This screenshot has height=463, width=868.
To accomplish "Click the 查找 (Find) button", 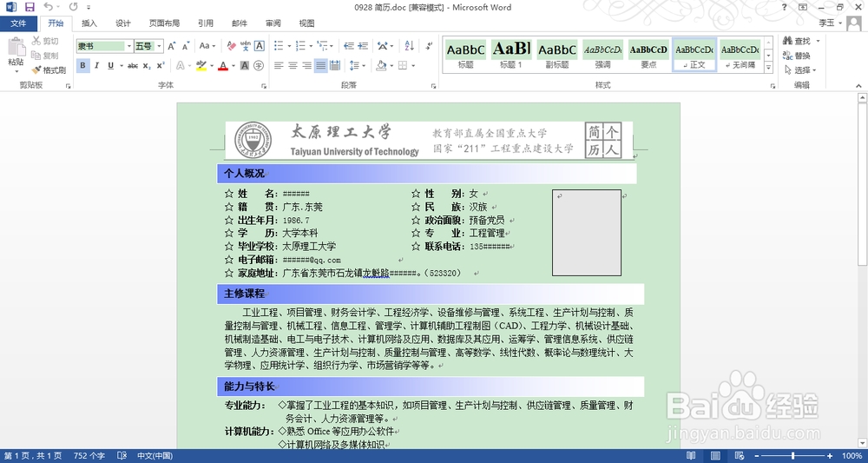I will click(797, 41).
